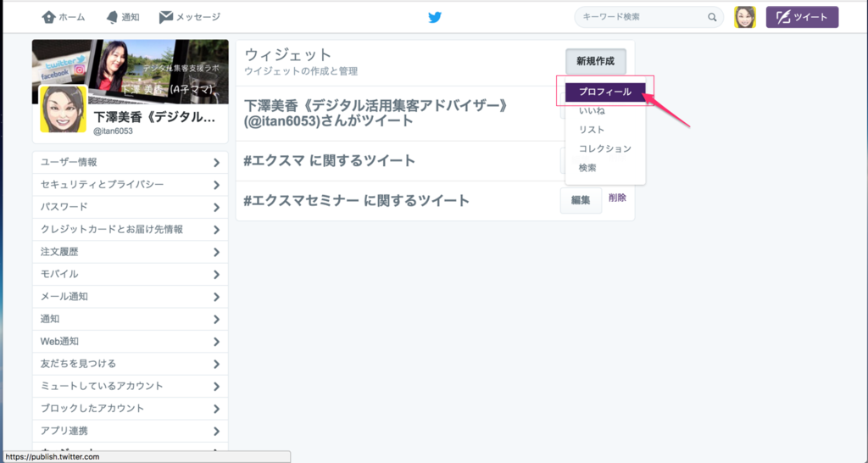Click the purple ツイート compose button
This screenshot has height=463, width=868.
802,17
